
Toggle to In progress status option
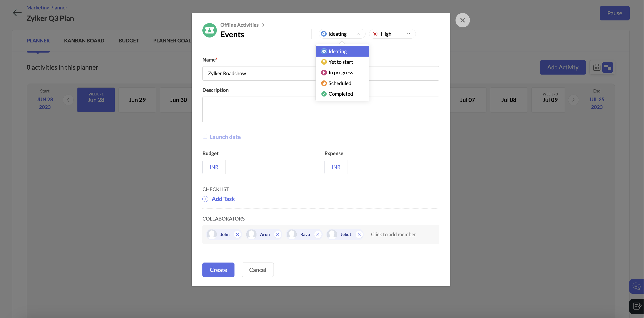point(340,72)
